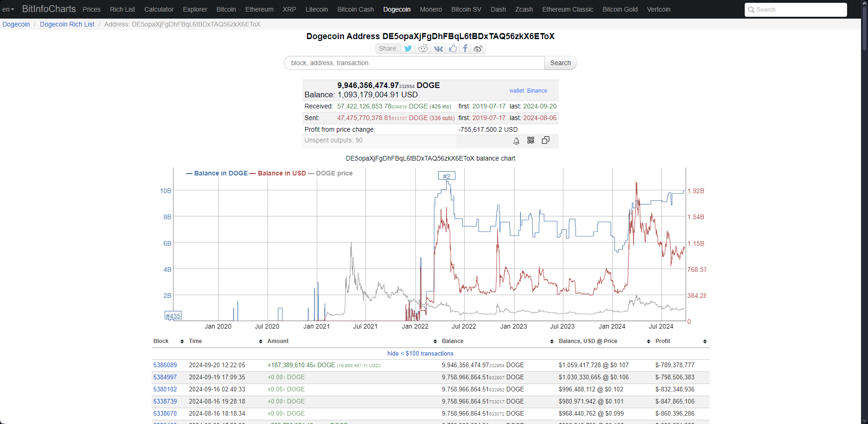
Task: Show QR code for the address
Action: pyautogui.click(x=531, y=141)
